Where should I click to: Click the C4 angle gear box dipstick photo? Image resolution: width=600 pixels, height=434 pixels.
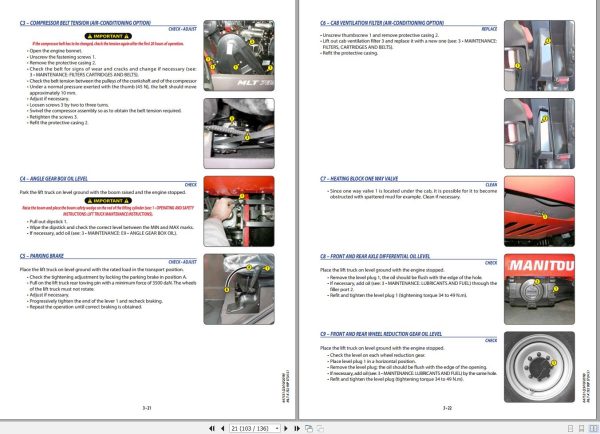[x=239, y=211]
